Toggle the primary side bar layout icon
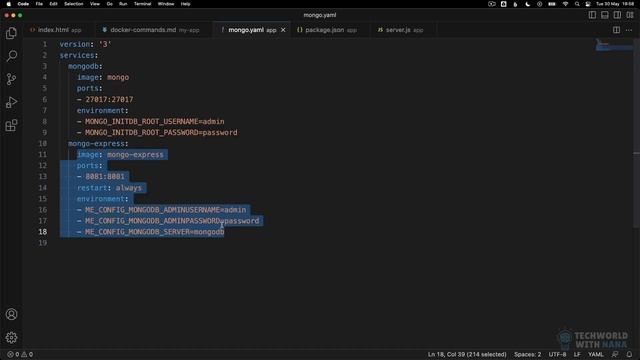Screen dimensions: 640x360 tap(592, 15)
